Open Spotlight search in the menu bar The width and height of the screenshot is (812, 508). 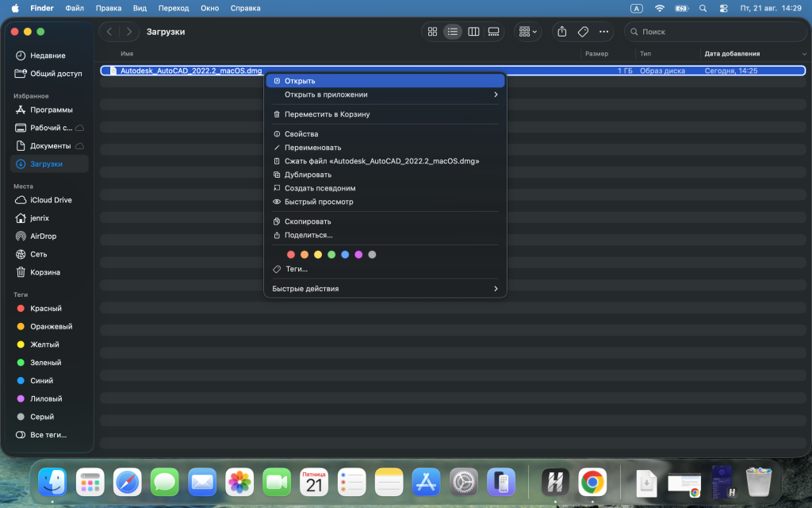pos(703,8)
